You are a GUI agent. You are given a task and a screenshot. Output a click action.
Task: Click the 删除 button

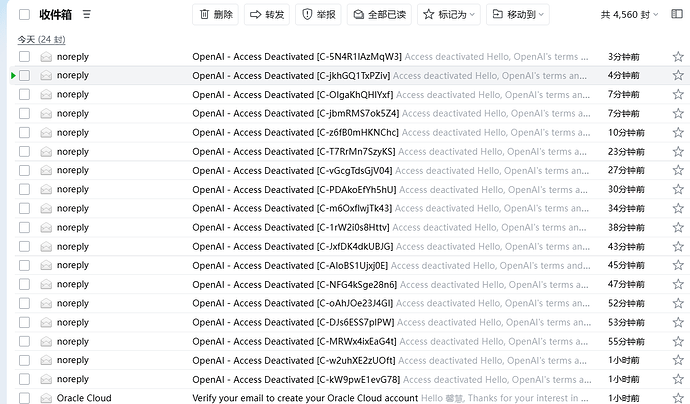(215, 15)
